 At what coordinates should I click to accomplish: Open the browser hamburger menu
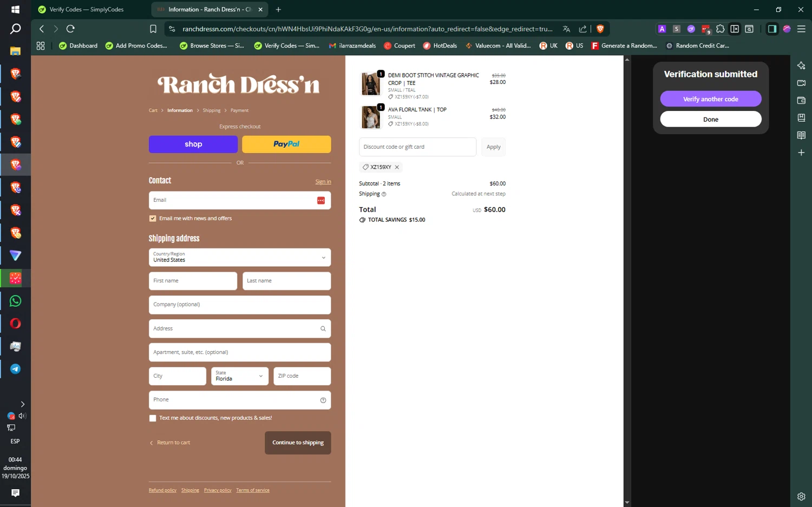pos(801,29)
